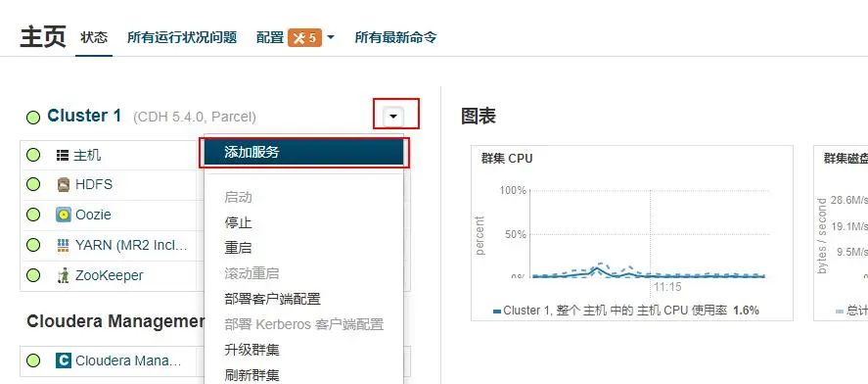The image size is (868, 384).
Task: Open the Cluster 1 link
Action: pyautogui.click(x=84, y=116)
